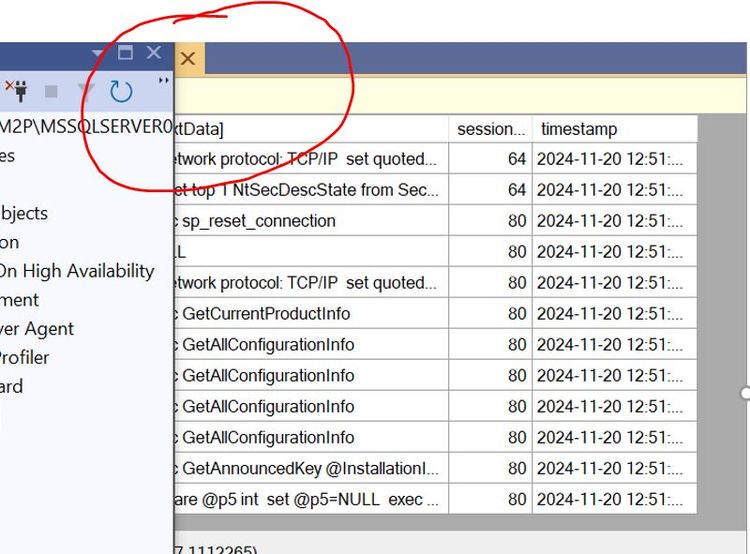Select the NtSecDescState from Sec row
The height and width of the screenshot is (554, 750).
point(435,190)
